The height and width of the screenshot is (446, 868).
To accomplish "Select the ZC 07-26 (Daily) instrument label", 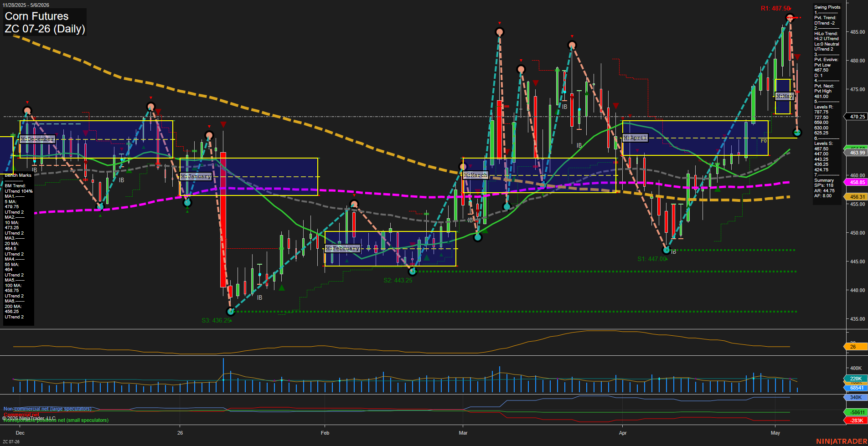I will 45,29.
